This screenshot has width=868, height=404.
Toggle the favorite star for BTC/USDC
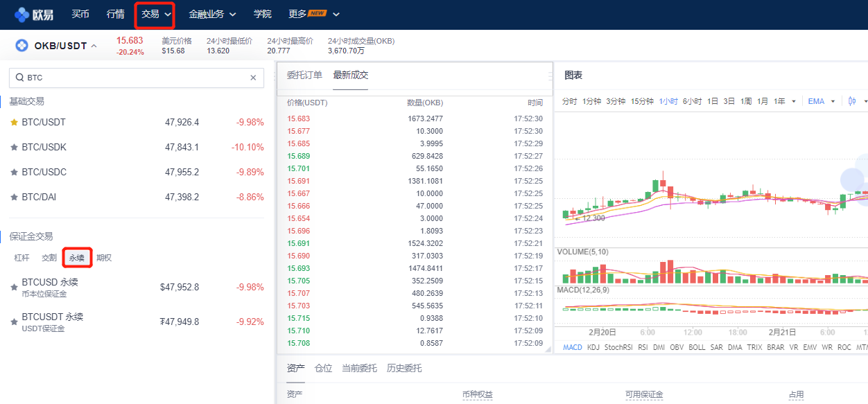coord(14,173)
